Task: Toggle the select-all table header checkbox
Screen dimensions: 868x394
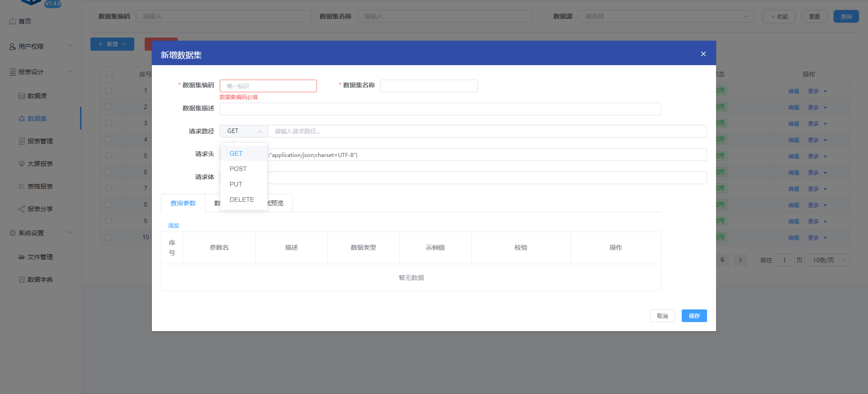Action: pos(109,74)
